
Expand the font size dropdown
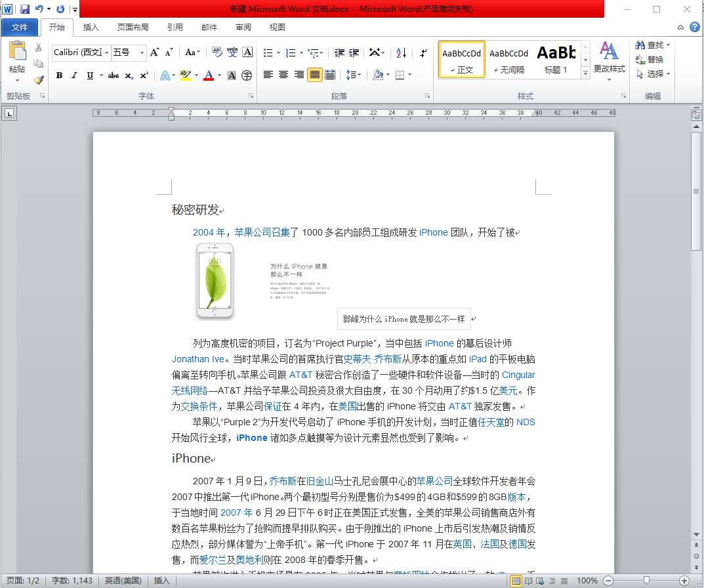(x=142, y=52)
